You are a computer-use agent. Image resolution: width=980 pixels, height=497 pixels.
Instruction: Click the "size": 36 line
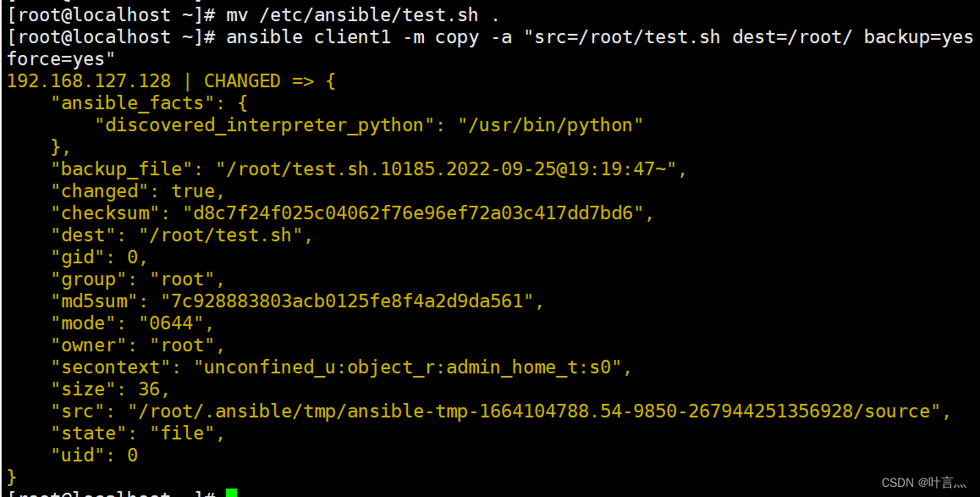(111, 389)
